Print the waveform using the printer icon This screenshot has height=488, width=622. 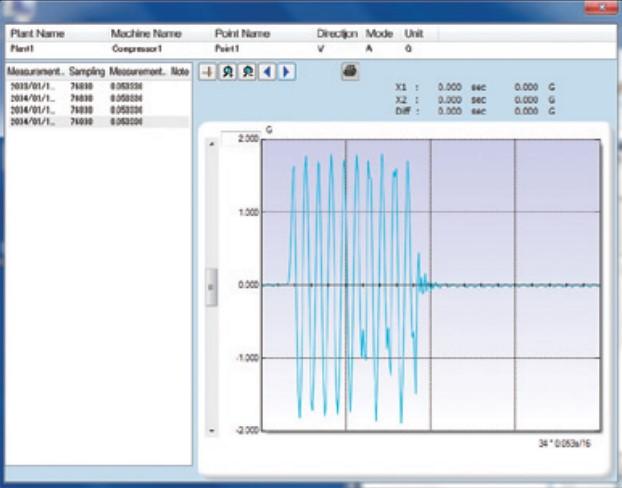350,71
